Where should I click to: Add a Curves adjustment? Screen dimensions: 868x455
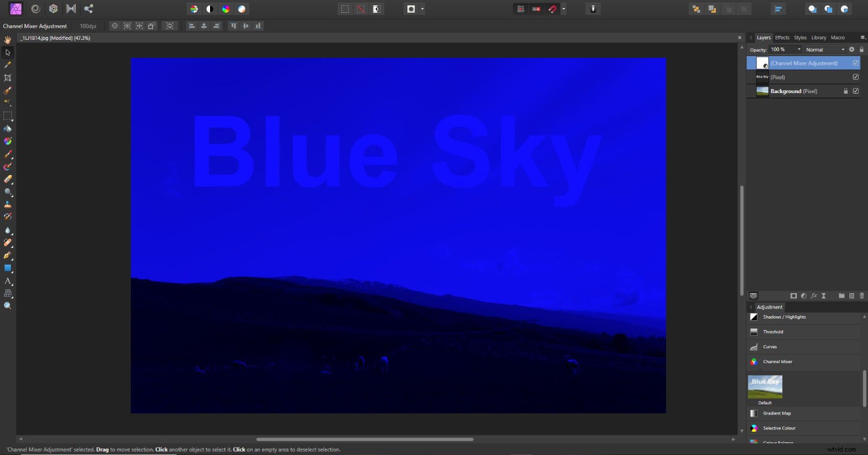click(x=771, y=346)
